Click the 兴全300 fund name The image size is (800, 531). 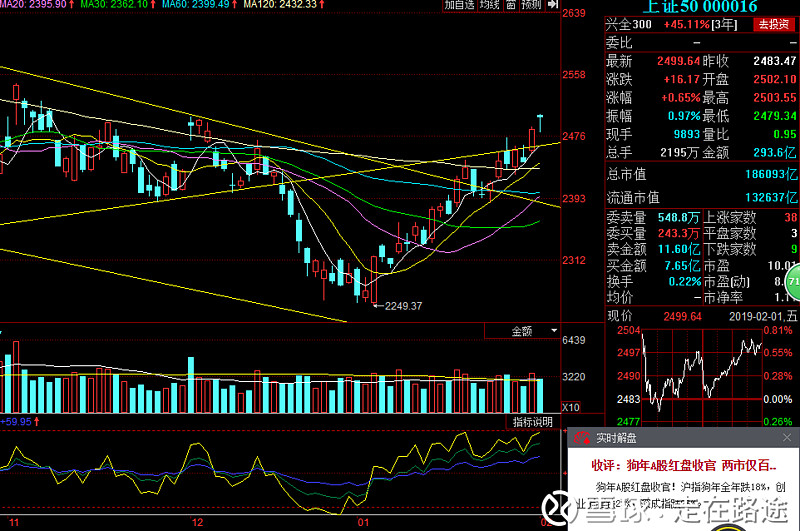coord(628,24)
